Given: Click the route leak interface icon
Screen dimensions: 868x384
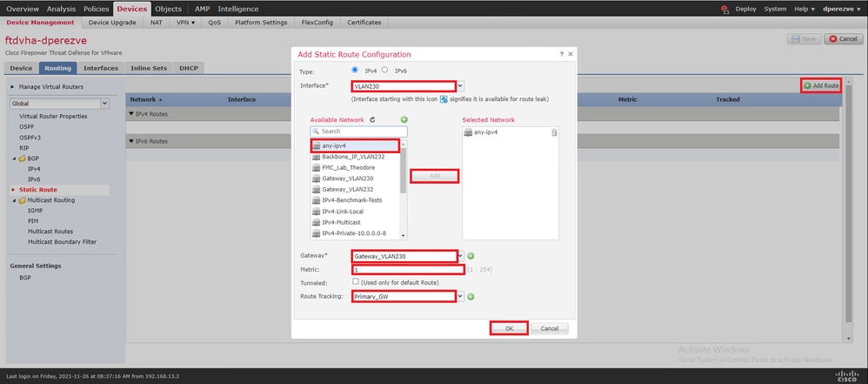Looking at the screenshot, I should (444, 99).
